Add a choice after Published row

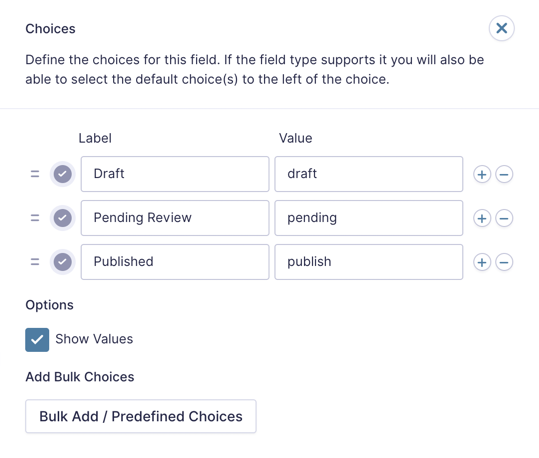pos(482,262)
